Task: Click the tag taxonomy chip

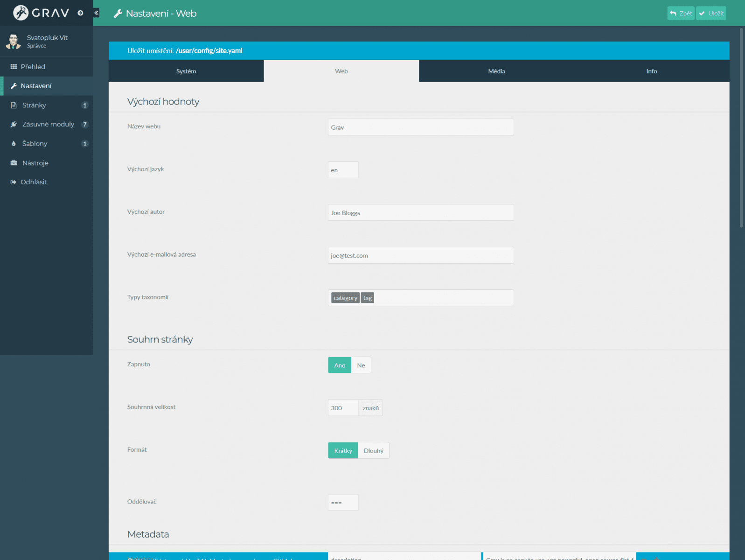Action: coord(368,298)
